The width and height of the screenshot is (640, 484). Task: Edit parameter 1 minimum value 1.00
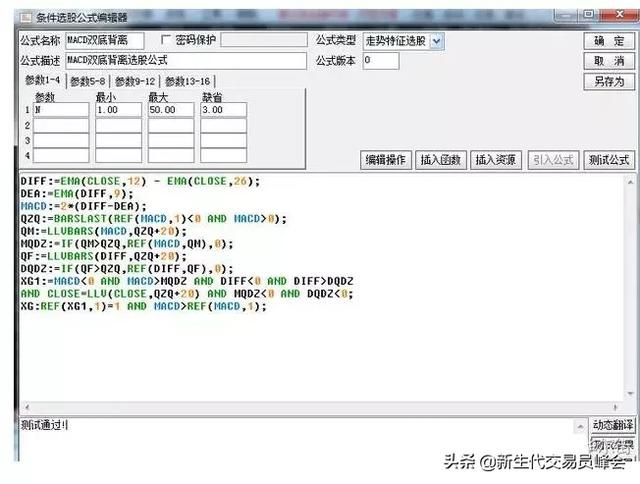click(118, 110)
